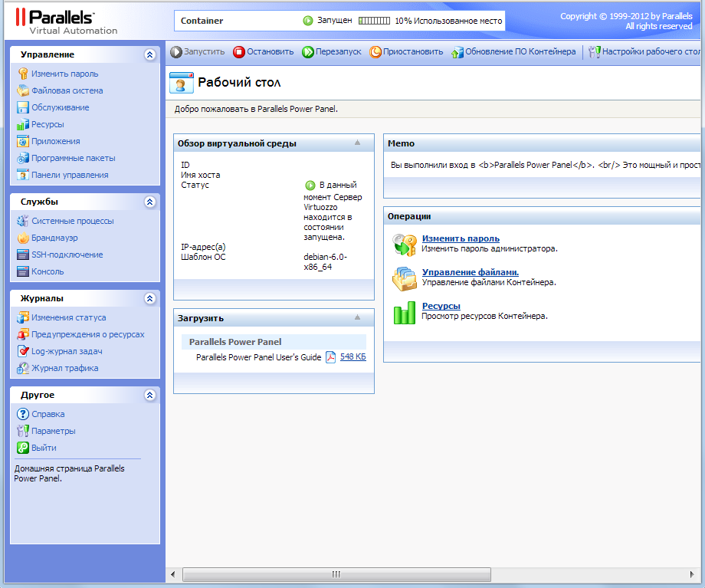This screenshot has width=705, height=588.
Task: Collapse the Другое sidebar section
Action: pos(149,396)
